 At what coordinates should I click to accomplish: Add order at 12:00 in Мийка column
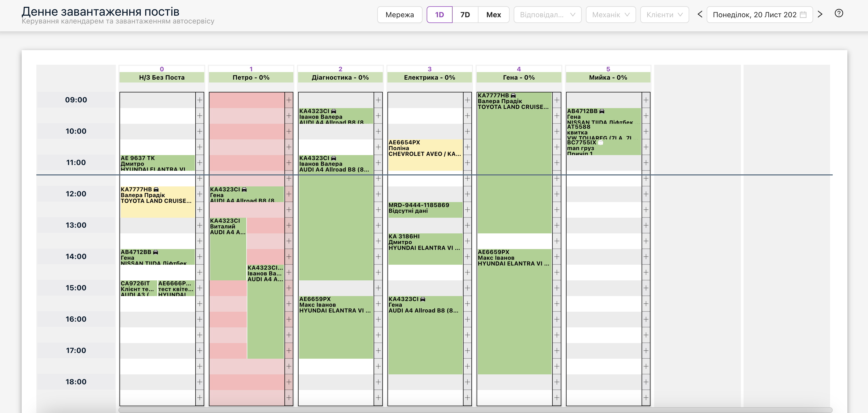pyautogui.click(x=646, y=194)
